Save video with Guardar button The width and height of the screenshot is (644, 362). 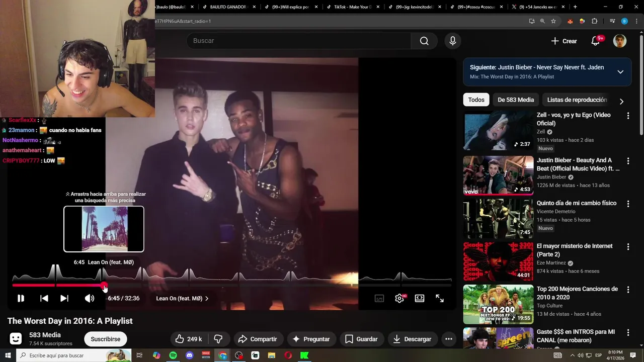coord(361,339)
